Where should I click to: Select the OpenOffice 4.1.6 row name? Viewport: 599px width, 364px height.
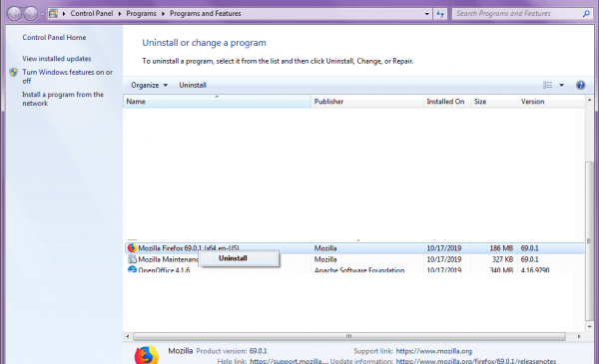[x=164, y=269]
